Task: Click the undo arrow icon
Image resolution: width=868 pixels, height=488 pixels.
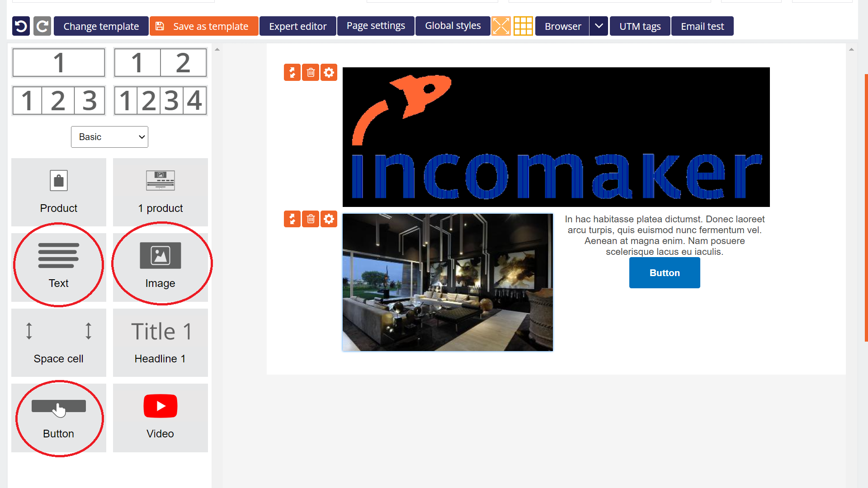Action: pos(21,26)
